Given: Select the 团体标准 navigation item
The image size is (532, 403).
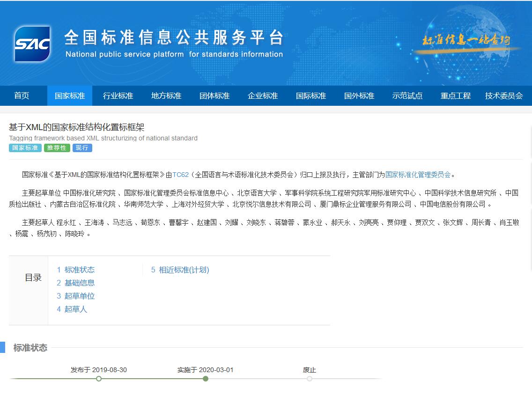Looking at the screenshot, I should [214, 95].
